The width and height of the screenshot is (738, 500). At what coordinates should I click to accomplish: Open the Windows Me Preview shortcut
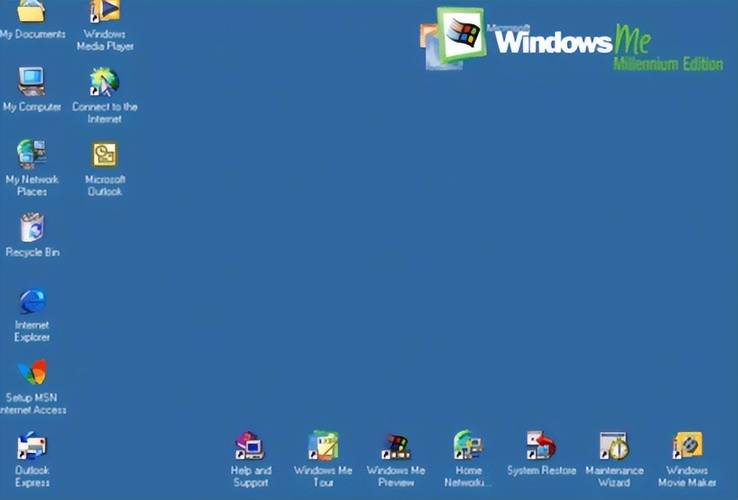(x=396, y=446)
